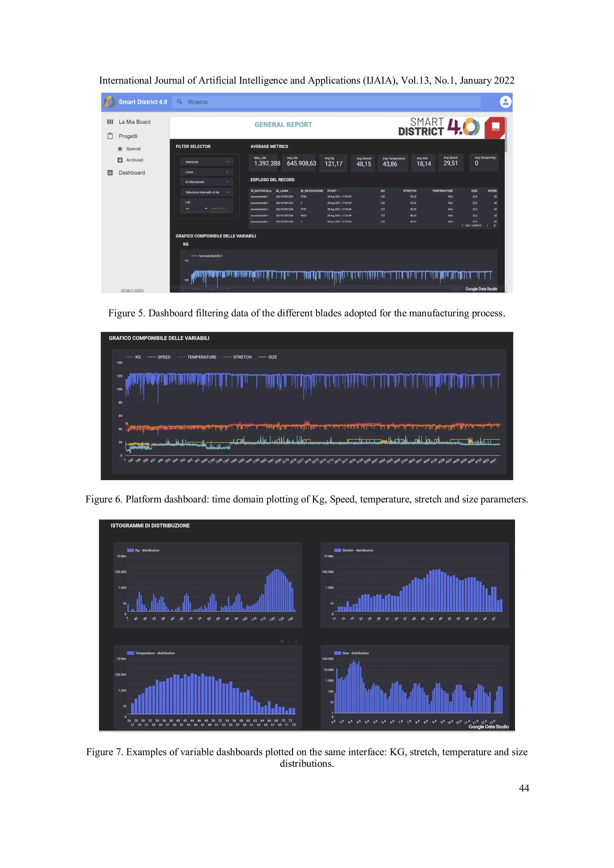Click Google Data Studio link in histogram panel
614x868 pixels.
click(488, 727)
